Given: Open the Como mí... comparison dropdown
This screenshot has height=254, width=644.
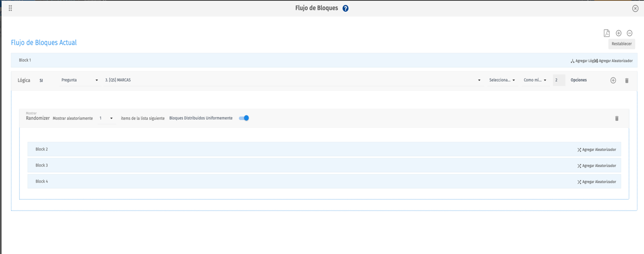Looking at the screenshot, I should tap(536, 80).
